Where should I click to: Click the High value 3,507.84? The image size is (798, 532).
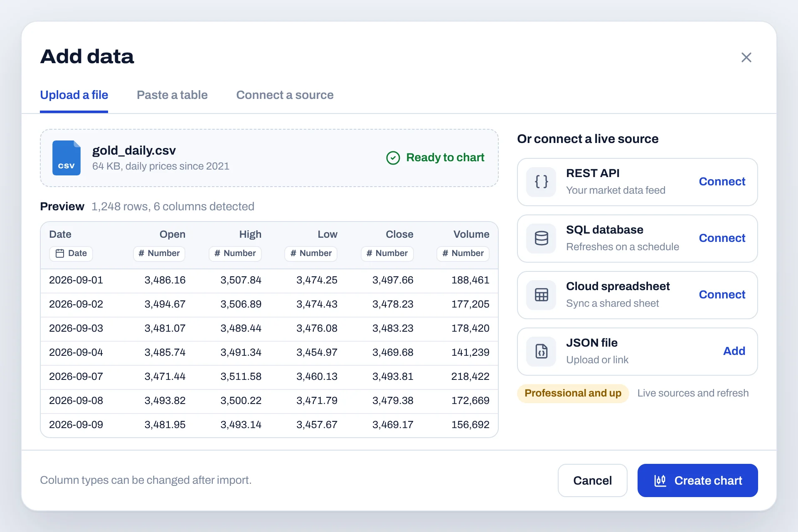pyautogui.click(x=241, y=280)
